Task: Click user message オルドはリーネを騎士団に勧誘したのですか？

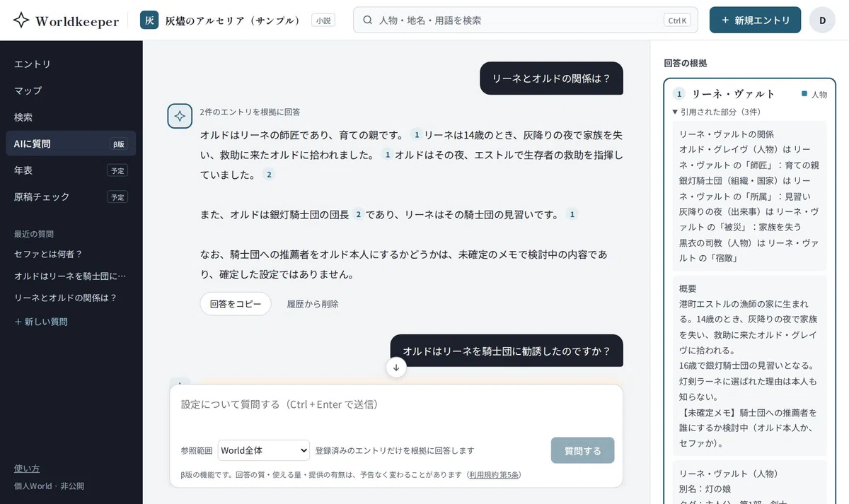Action: click(507, 351)
